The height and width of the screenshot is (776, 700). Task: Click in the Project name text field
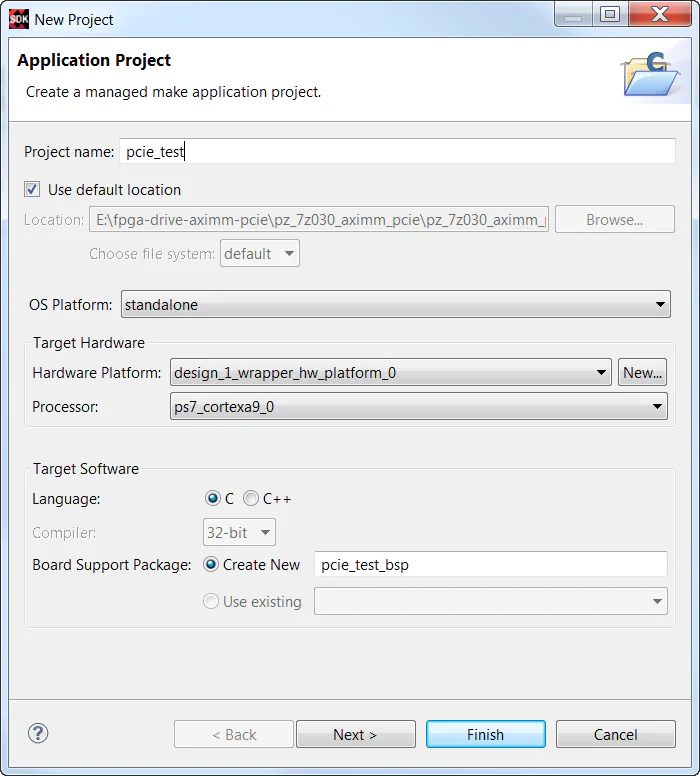pyautogui.click(x=397, y=152)
